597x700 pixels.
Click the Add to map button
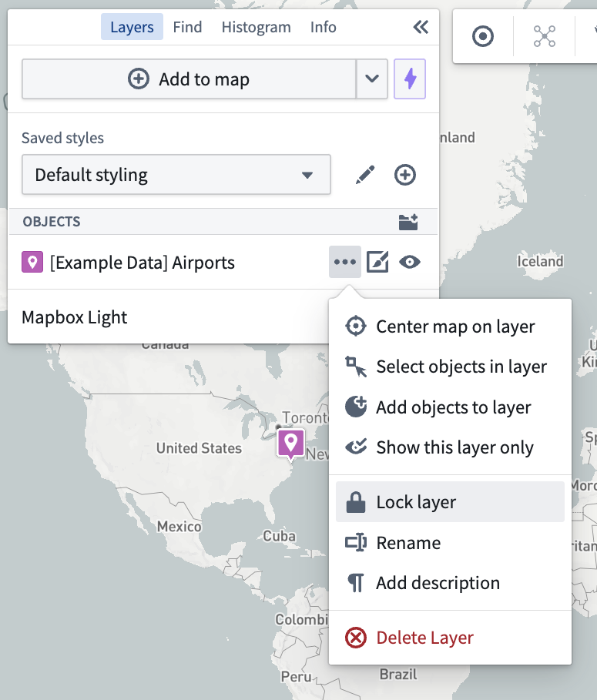(x=189, y=79)
